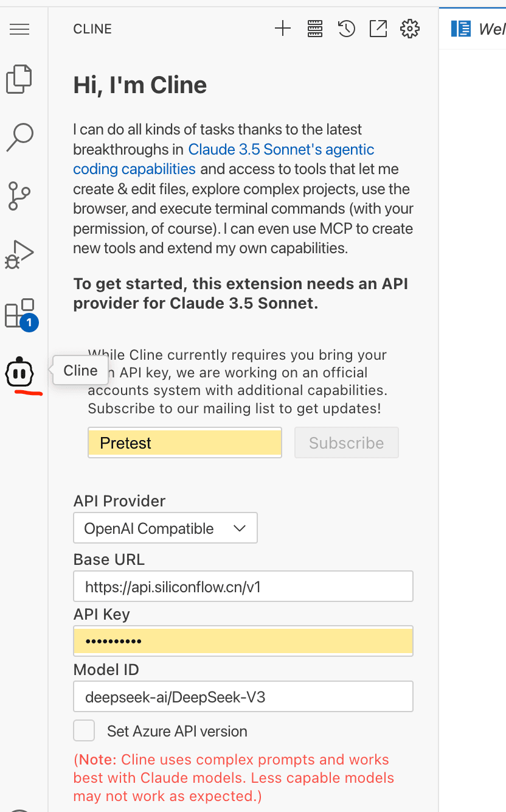Click the Welcome tab icon
Image resolution: width=506 pixels, height=812 pixels.
coord(461,29)
